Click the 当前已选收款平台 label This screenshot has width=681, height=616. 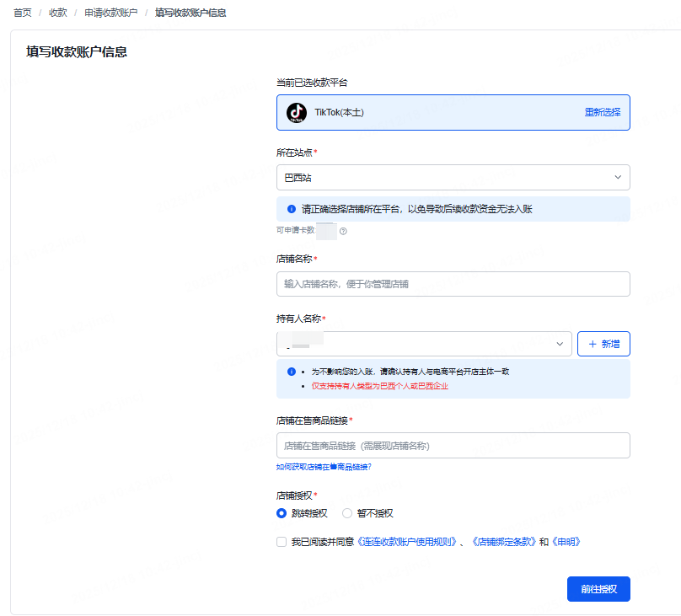pyautogui.click(x=312, y=83)
